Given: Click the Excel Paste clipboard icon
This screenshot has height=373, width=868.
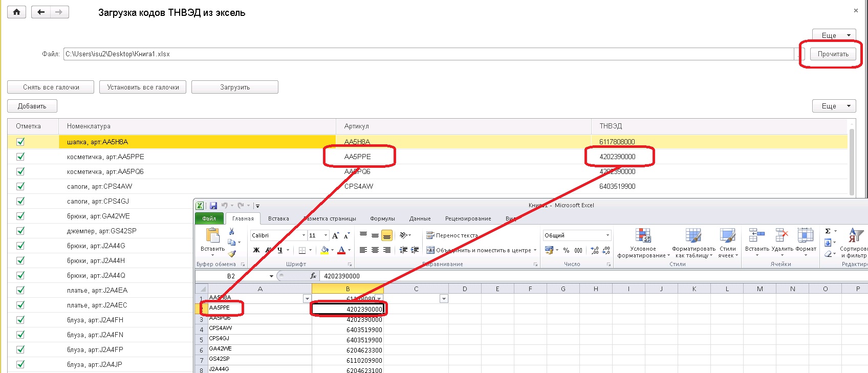Looking at the screenshot, I should click(x=212, y=235).
